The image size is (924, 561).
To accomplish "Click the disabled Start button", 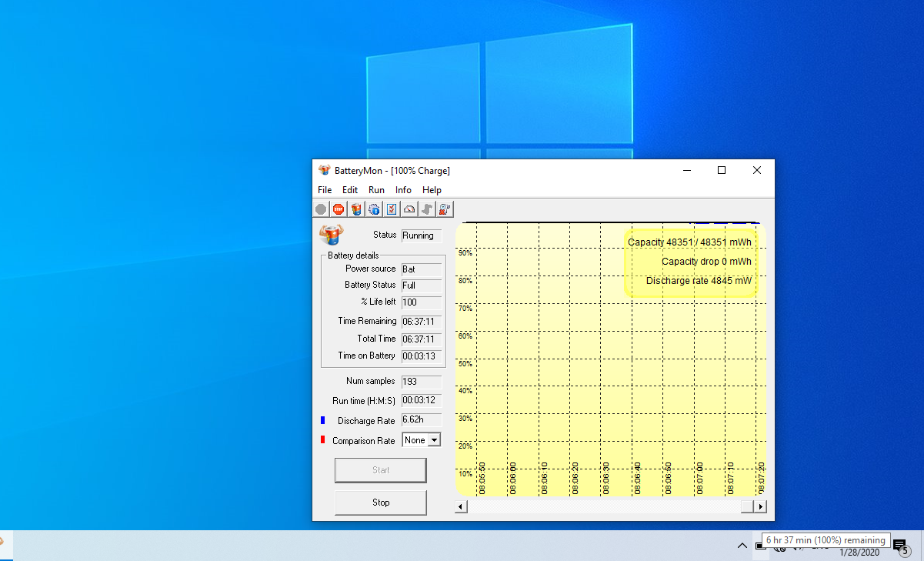I will 381,470.
